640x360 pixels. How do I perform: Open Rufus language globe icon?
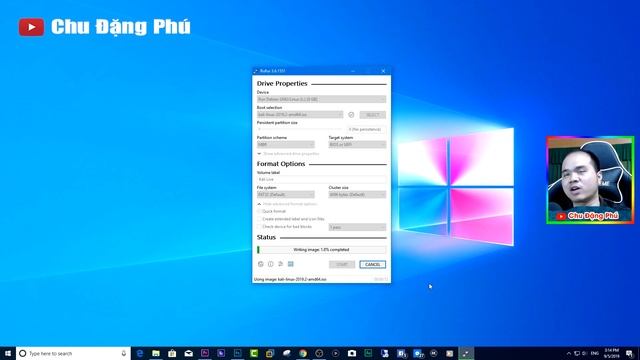260,264
